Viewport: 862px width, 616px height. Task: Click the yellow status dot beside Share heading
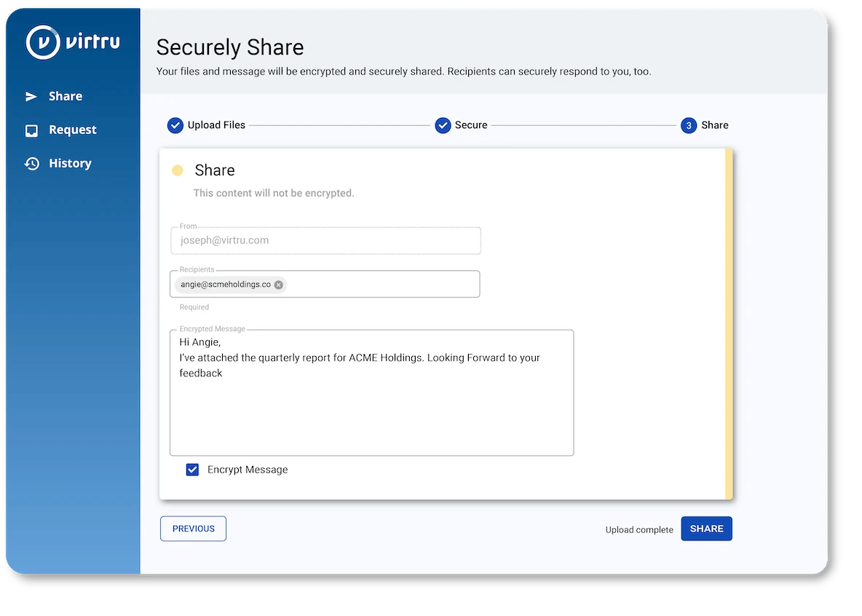pyautogui.click(x=177, y=170)
